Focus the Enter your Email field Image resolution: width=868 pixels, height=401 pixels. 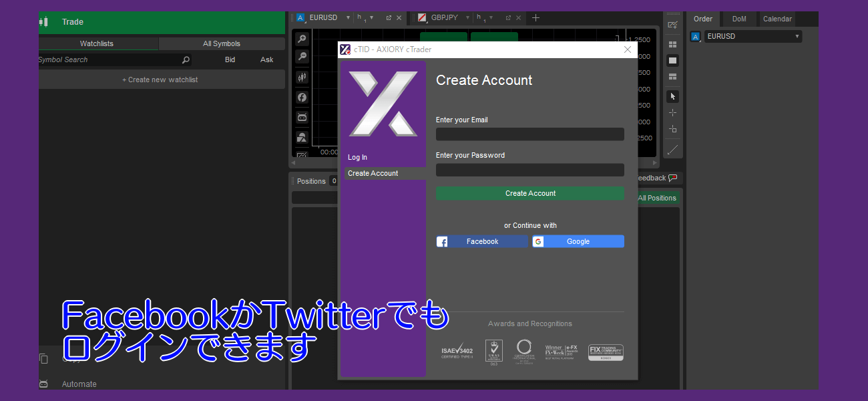[530, 134]
